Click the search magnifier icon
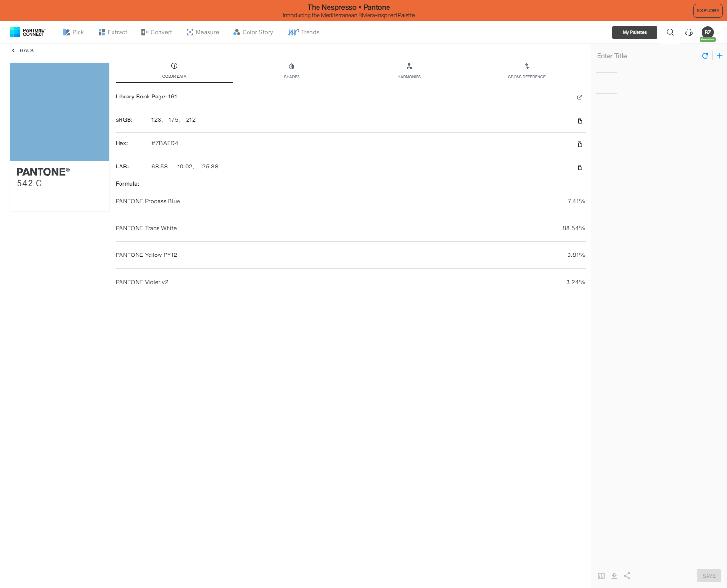The height and width of the screenshot is (588, 727). 670,32
